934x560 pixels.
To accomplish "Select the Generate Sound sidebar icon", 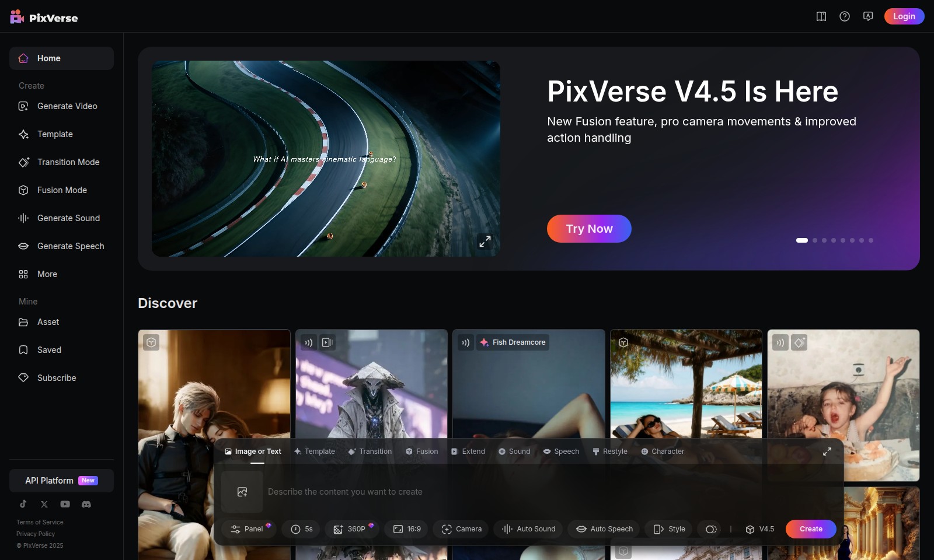I will click(23, 218).
